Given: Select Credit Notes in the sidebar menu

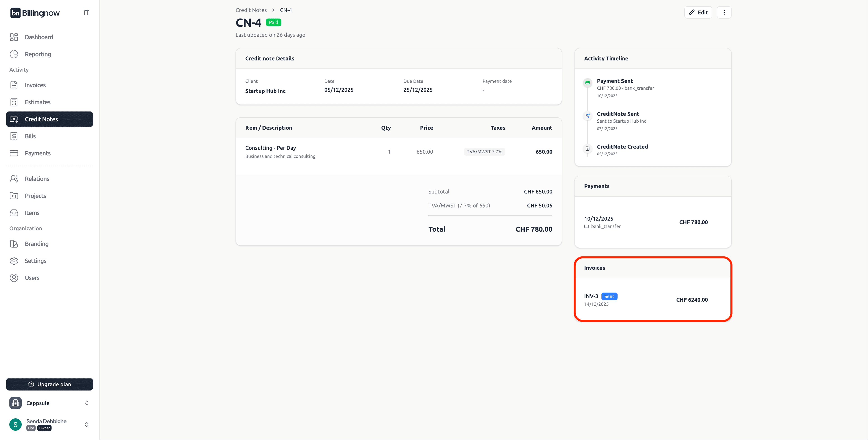Looking at the screenshot, I should click(x=41, y=119).
